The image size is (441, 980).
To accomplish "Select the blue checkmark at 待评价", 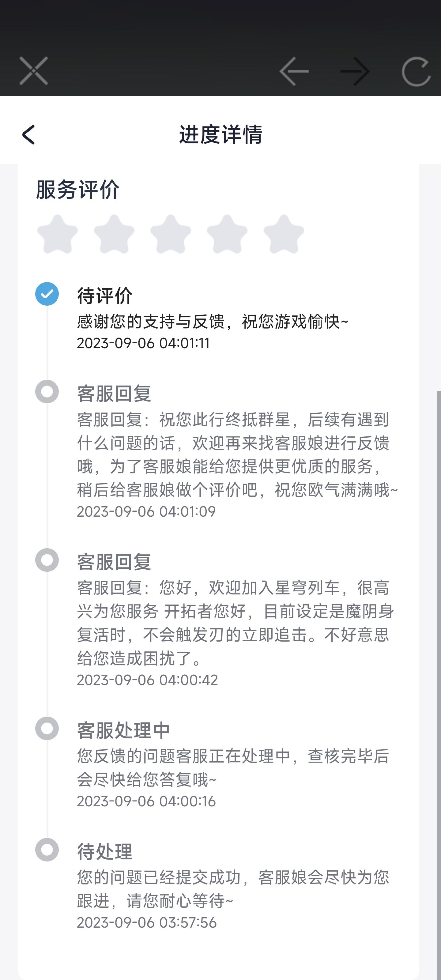I will click(x=47, y=294).
